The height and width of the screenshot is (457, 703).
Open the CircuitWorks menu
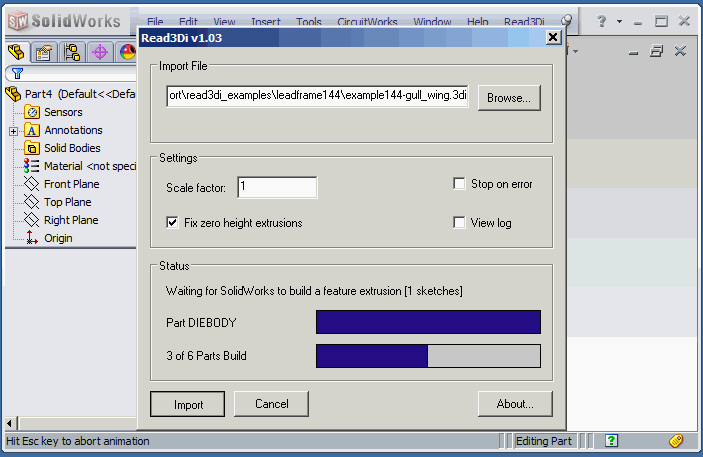367,22
